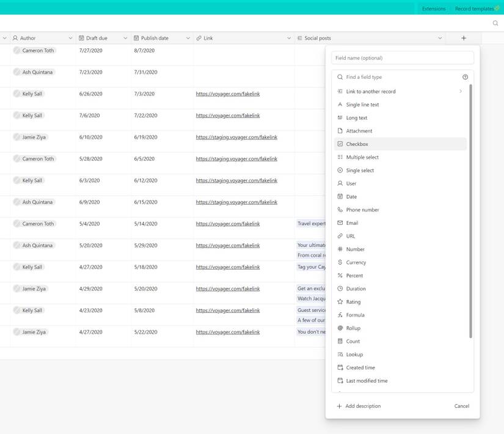Click the help icon beside the field type finder
This screenshot has height=434, width=504.
(x=465, y=76)
